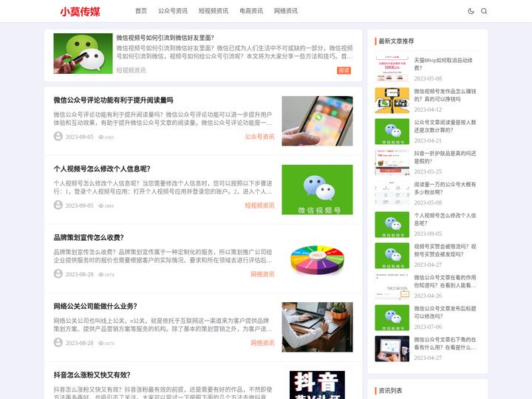The image size is (532, 399).
Task: Click author avatar in 个人视频号 article row
Action: point(58,205)
